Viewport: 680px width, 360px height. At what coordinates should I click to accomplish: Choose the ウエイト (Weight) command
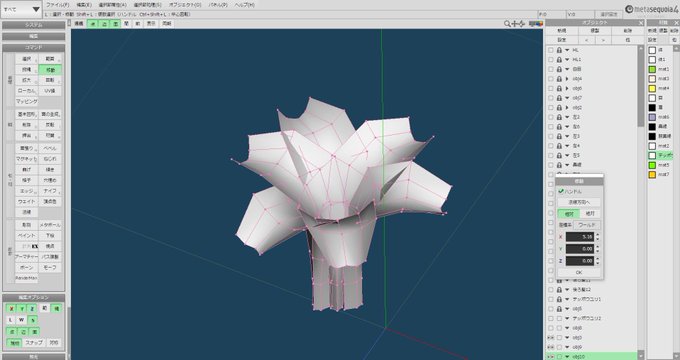pyautogui.click(x=26, y=202)
